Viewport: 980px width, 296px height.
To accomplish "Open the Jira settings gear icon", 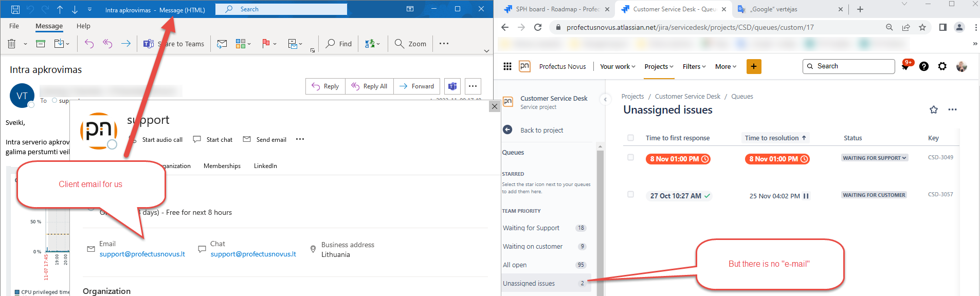I will click(942, 66).
